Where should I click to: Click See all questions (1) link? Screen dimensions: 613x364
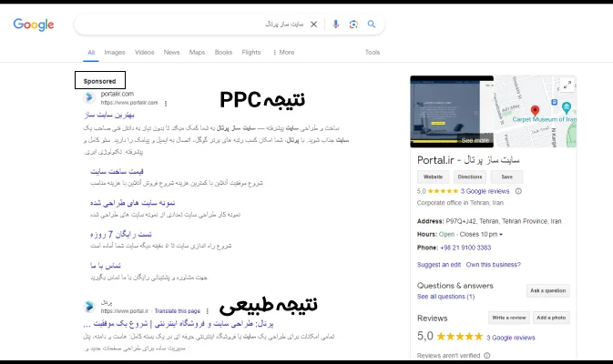tap(445, 297)
